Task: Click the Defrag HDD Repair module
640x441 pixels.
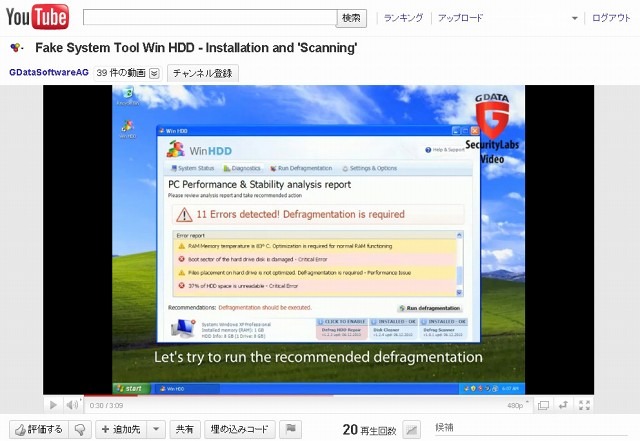Action: [x=342, y=329]
